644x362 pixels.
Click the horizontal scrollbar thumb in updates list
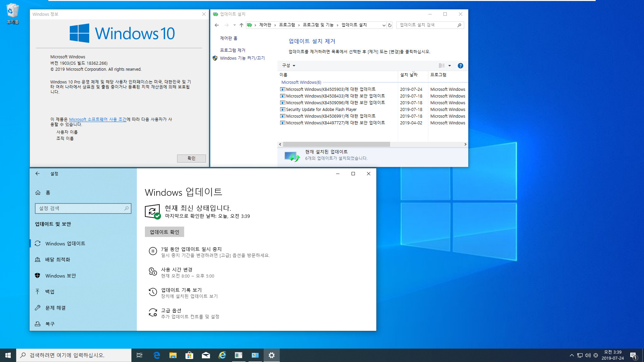(336, 144)
